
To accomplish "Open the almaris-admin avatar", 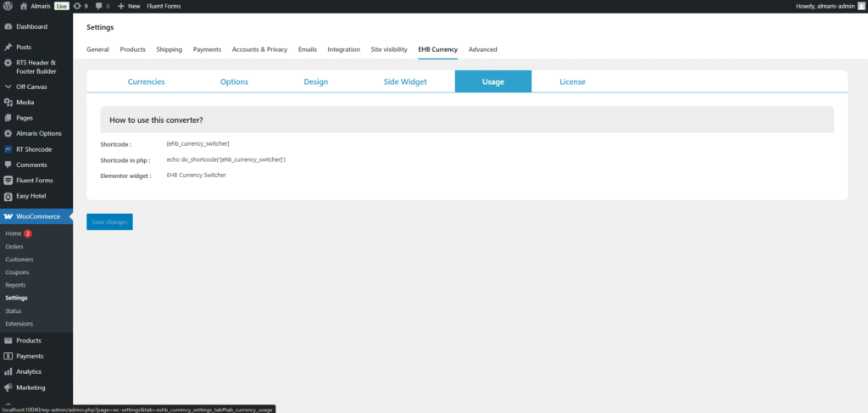I will tap(860, 6).
